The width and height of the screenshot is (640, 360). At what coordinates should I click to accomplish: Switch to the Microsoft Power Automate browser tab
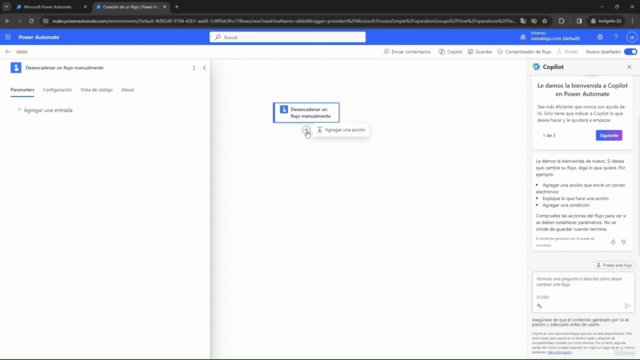(48, 7)
